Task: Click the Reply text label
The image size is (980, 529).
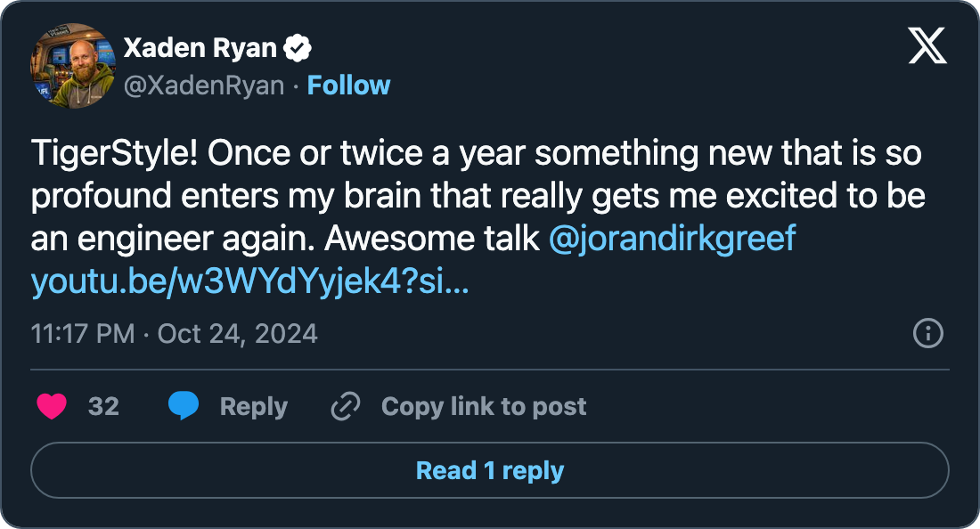Action: coord(253,407)
